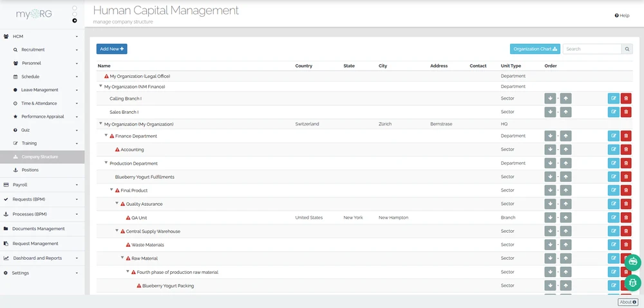Screen dimensions: 644x308
Task: Open Documents Management
Action: 43,228
